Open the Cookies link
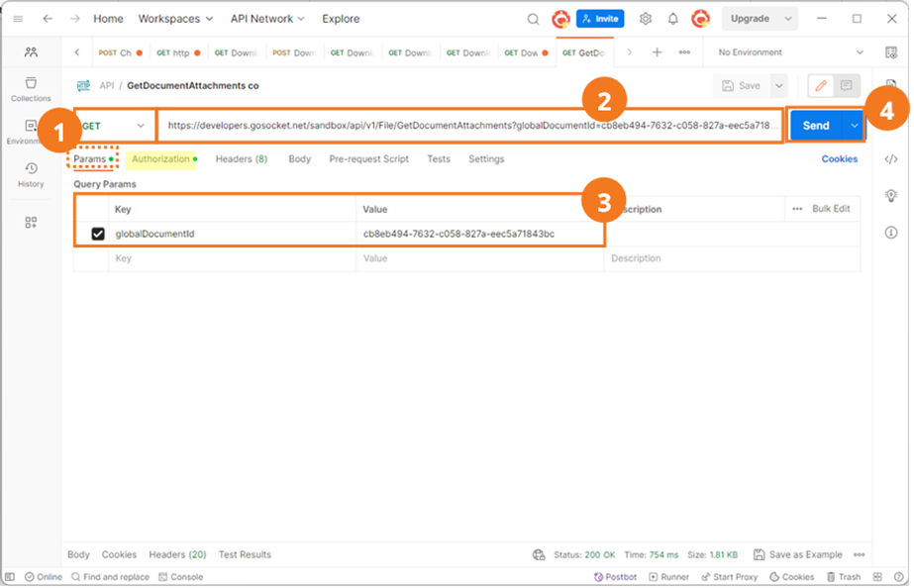The image size is (914, 588). pos(839,159)
